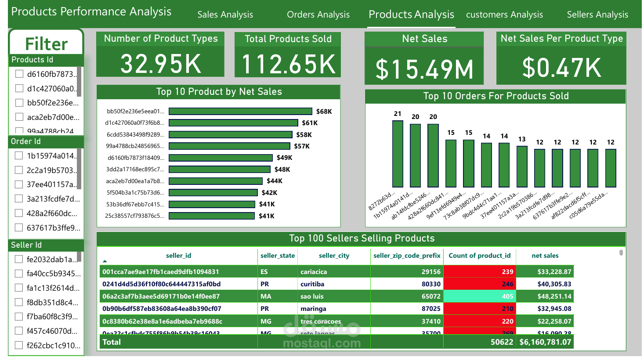Image resolution: width=644 pixels, height=357 pixels.
Task: Click Seller Id slicer scrollbar
Action: point(79,257)
